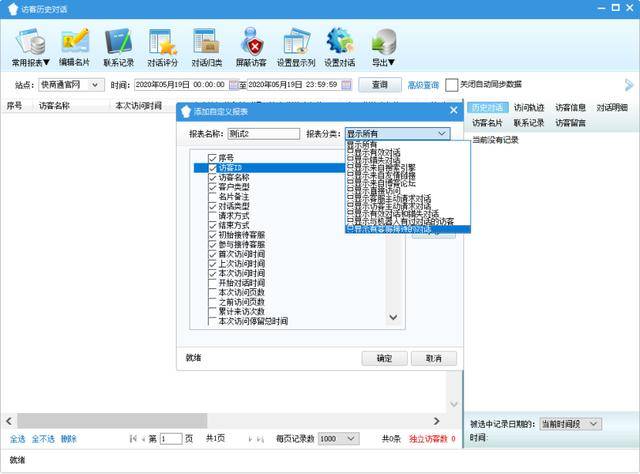This screenshot has width=640, height=474.
Task: Click the 设置对话 gear icon
Action: point(340,41)
